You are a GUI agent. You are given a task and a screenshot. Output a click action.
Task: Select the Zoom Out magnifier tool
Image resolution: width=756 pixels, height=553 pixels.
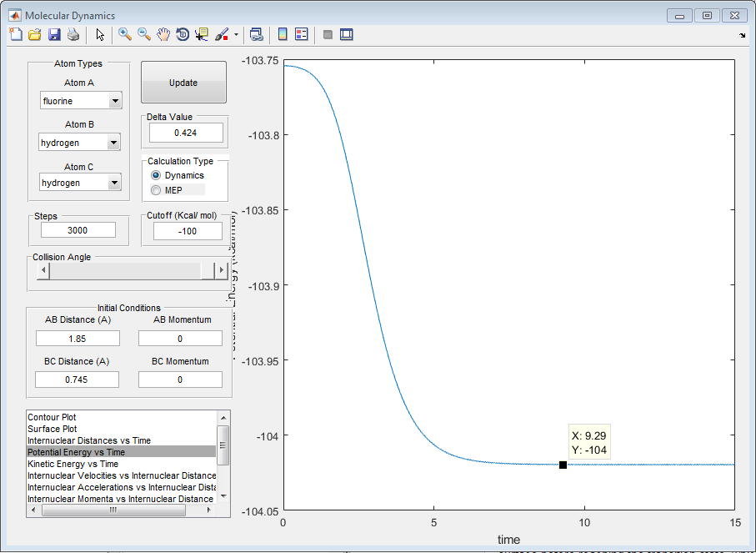pos(144,34)
